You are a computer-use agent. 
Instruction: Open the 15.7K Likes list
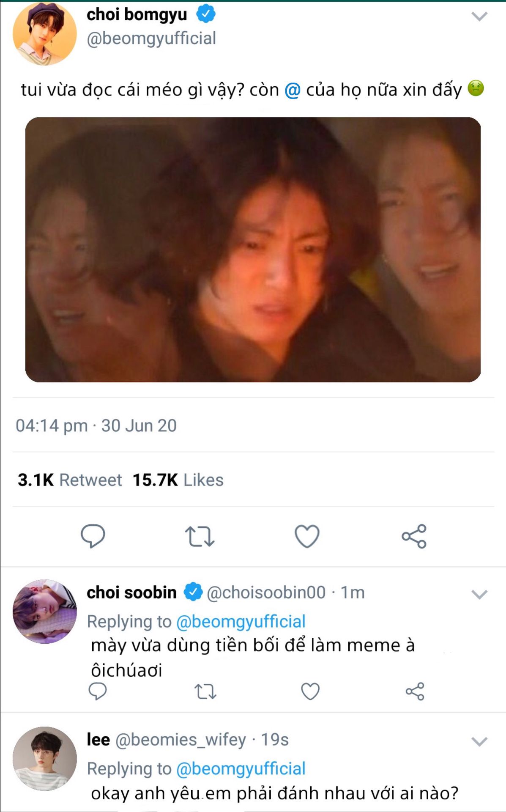[178, 480]
